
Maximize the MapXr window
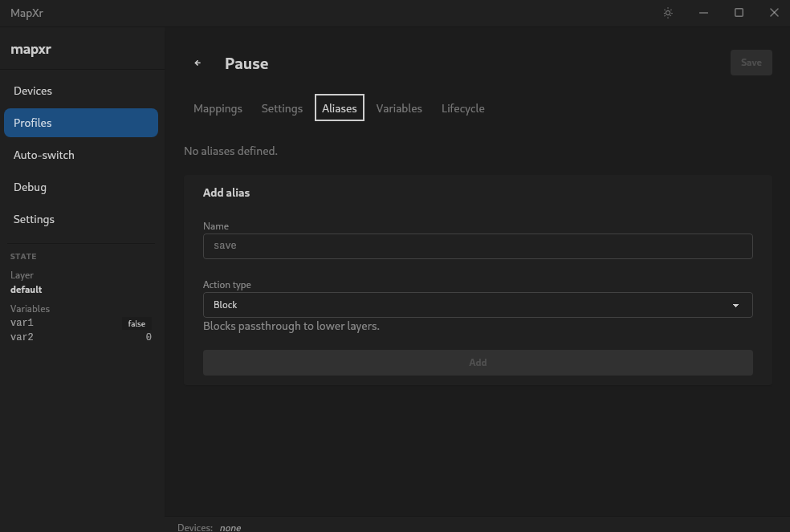pos(739,13)
